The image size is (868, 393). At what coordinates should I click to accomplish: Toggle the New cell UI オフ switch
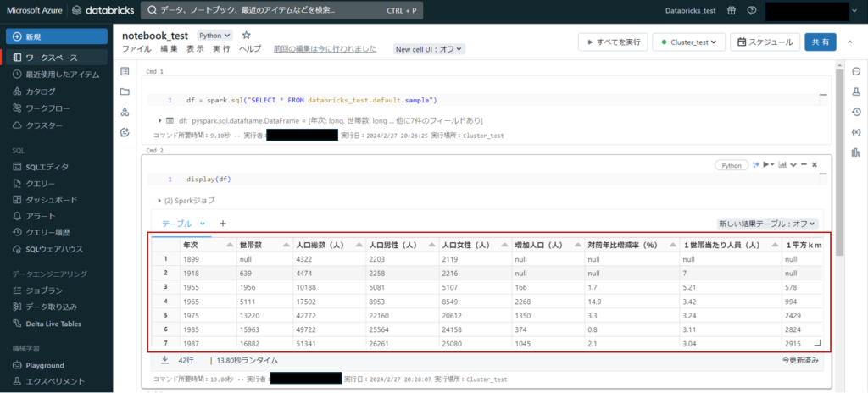[x=430, y=49]
